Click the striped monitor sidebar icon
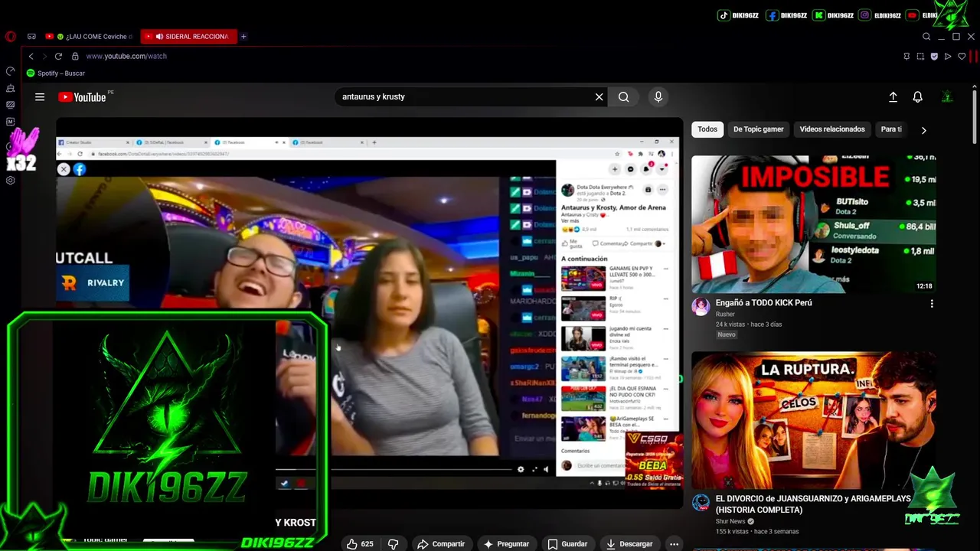980x551 pixels. point(10,105)
